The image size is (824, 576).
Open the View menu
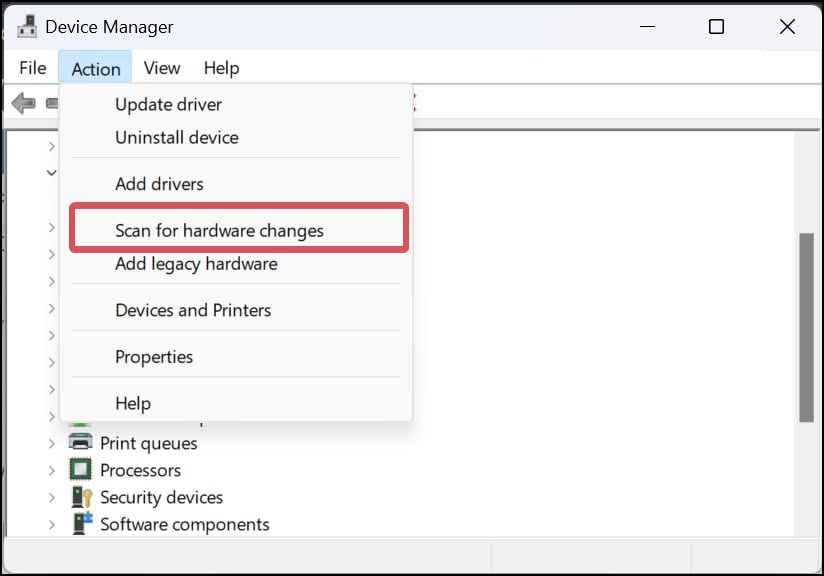tap(162, 68)
